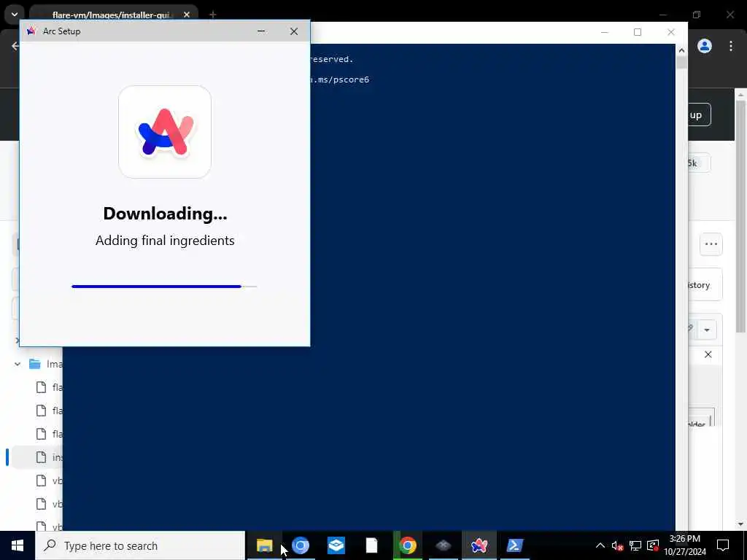Open the Chrome three-dot menu

point(731,46)
